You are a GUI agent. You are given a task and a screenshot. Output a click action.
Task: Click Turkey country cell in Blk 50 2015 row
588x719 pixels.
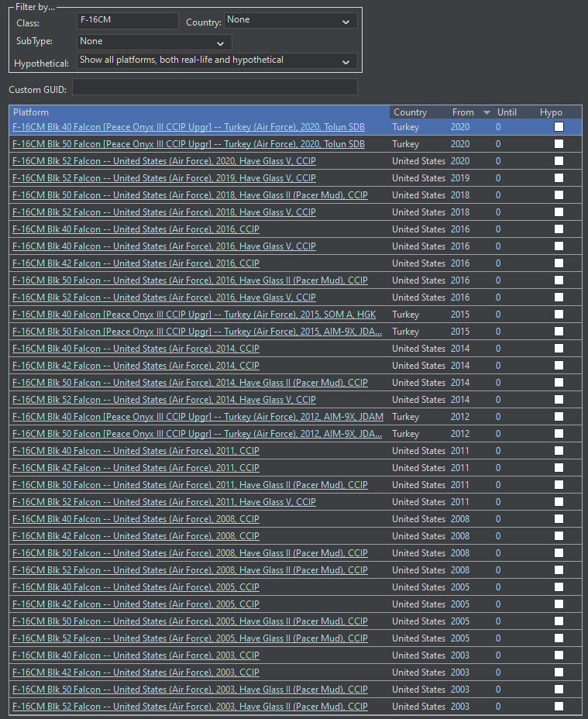pos(405,332)
